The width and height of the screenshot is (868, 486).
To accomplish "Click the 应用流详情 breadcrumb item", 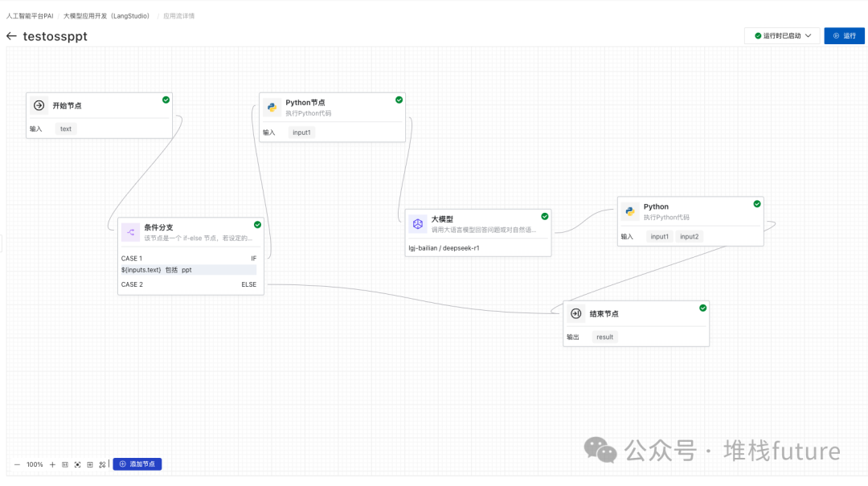I will click(178, 16).
